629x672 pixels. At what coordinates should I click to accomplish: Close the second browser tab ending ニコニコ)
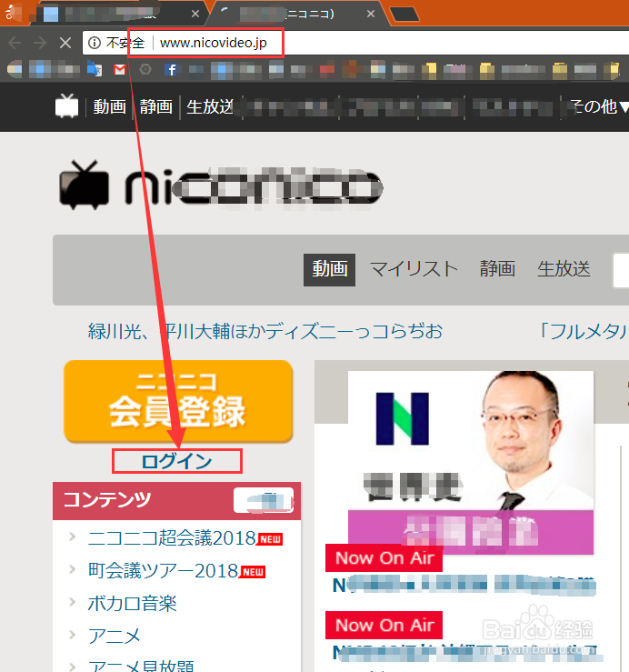point(371,14)
